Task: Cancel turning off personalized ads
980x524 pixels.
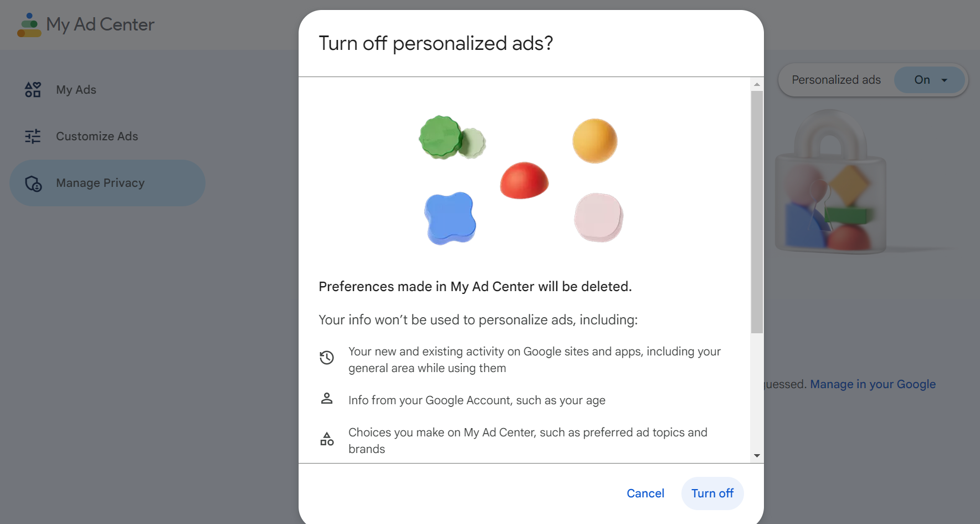Action: pyautogui.click(x=645, y=494)
